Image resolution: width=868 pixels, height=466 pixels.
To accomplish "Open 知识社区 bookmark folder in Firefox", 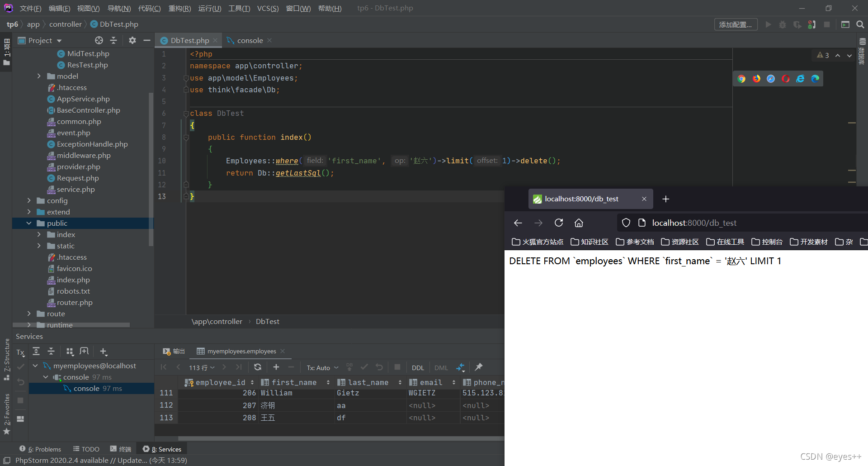I will point(590,242).
